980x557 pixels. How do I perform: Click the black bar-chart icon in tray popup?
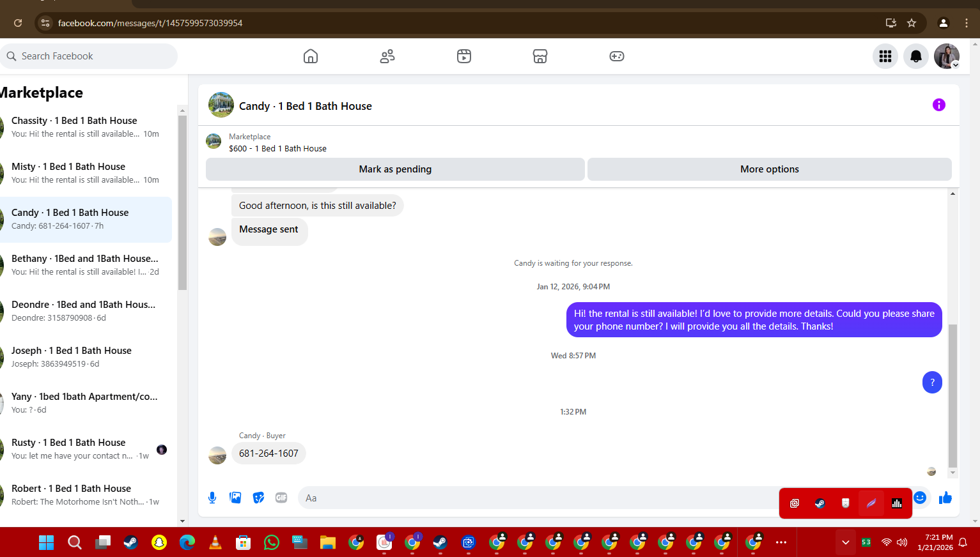point(897,503)
